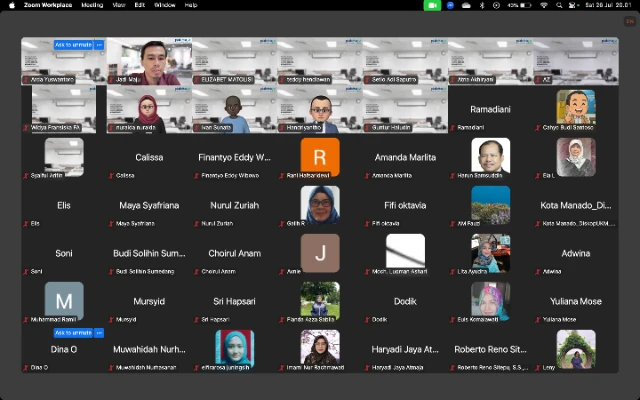This screenshot has width=640, height=400.
Task: Click Imami Nur Rachmawati's profile photo
Action: pyautogui.click(x=320, y=349)
